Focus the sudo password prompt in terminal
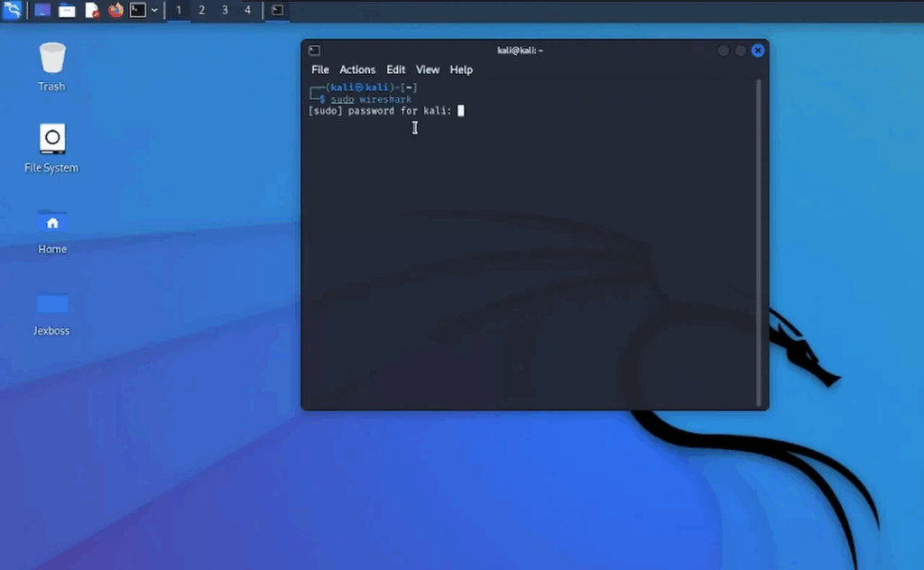924x570 pixels. [460, 111]
